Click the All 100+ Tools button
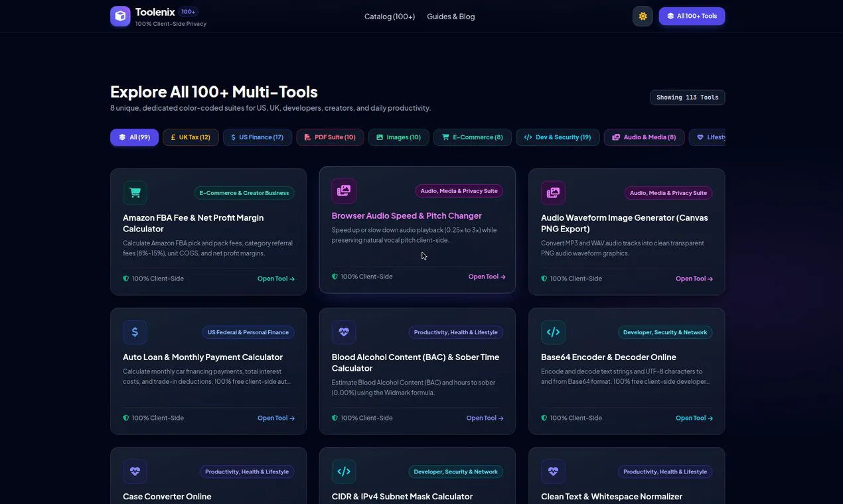 (692, 16)
